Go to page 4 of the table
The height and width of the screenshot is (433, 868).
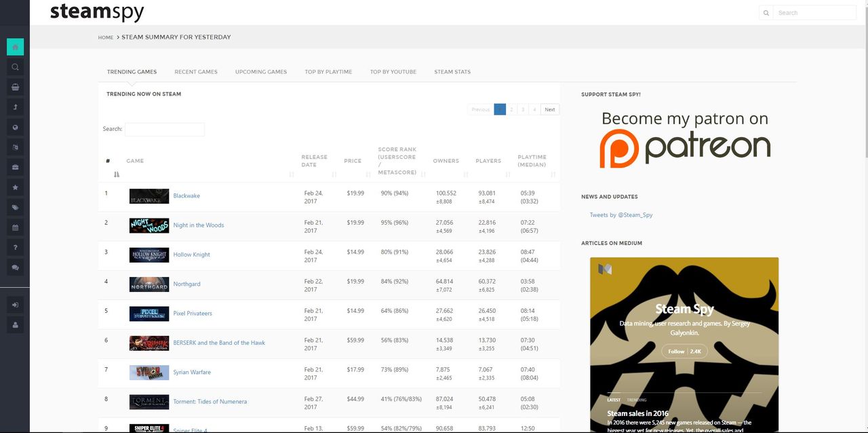pos(534,109)
